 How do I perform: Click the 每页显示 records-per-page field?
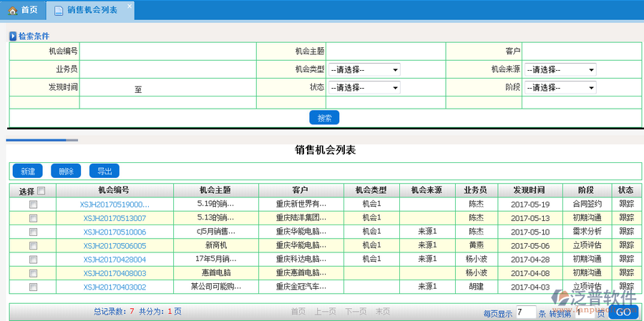pos(525,312)
